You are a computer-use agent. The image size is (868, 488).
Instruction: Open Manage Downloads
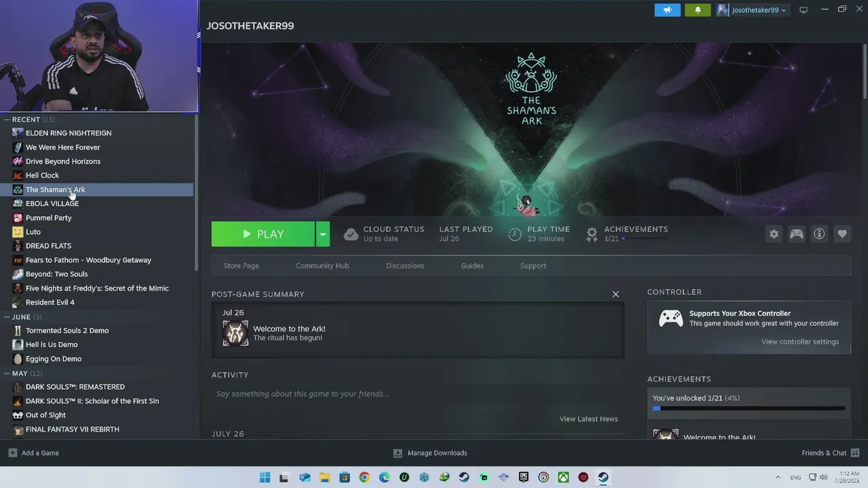click(430, 453)
